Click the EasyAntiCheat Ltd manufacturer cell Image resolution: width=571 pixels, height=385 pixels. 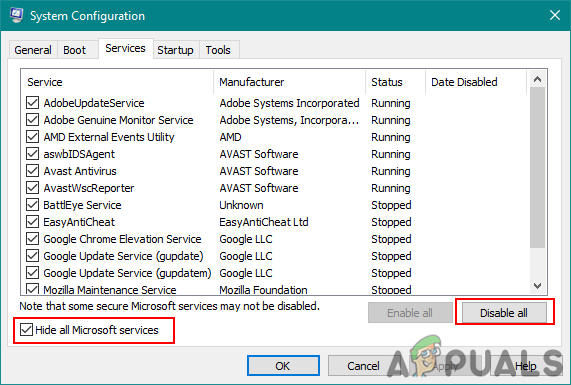(264, 222)
